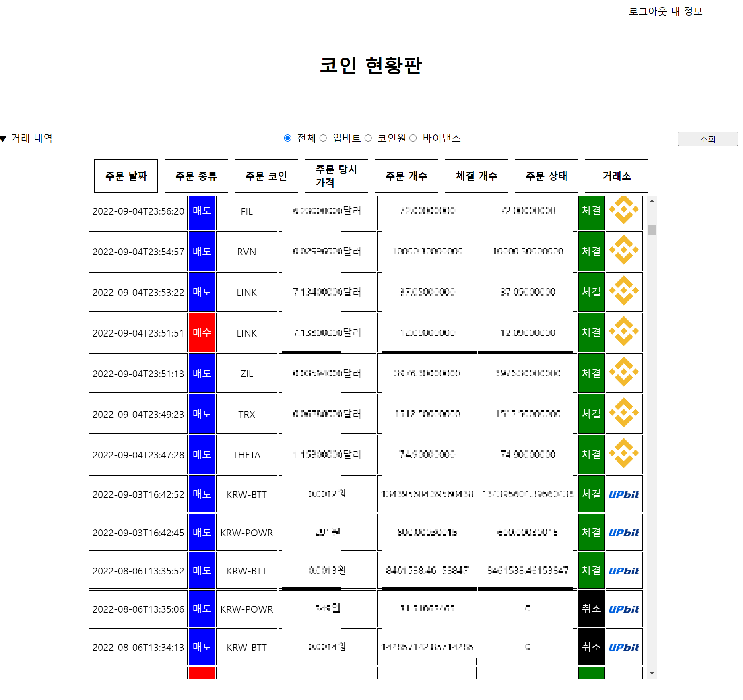
Task: Click the ZIL coin cell
Action: pyautogui.click(x=247, y=374)
